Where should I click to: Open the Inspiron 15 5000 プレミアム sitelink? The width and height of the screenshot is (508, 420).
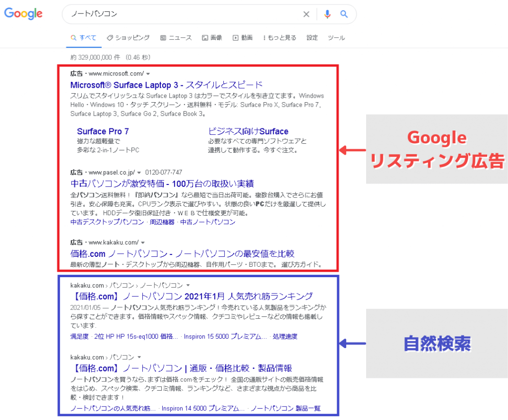[x=226, y=337]
